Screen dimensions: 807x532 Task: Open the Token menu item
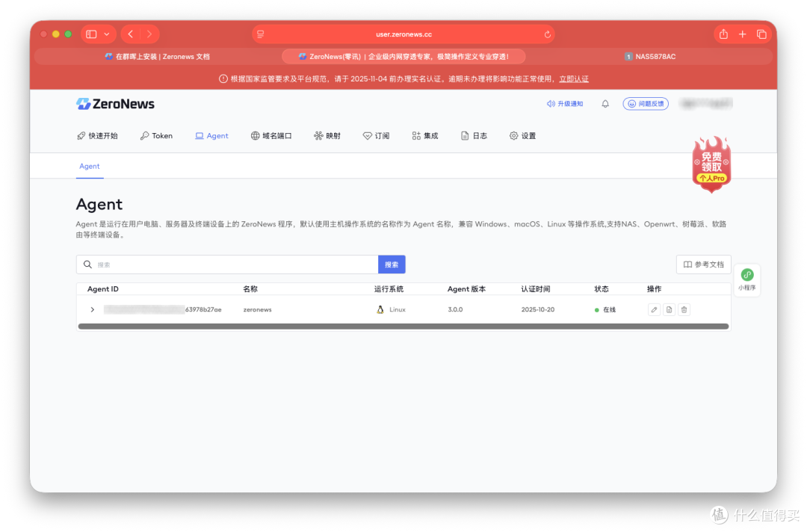[156, 136]
